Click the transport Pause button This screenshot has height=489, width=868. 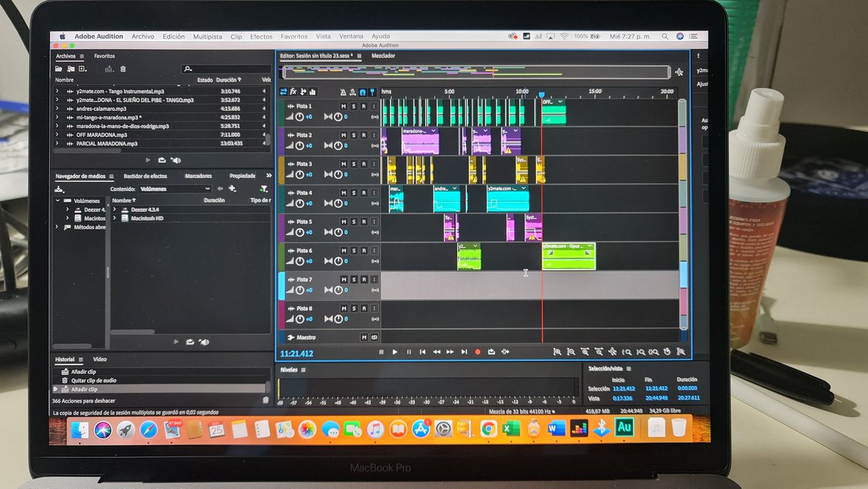pyautogui.click(x=409, y=352)
